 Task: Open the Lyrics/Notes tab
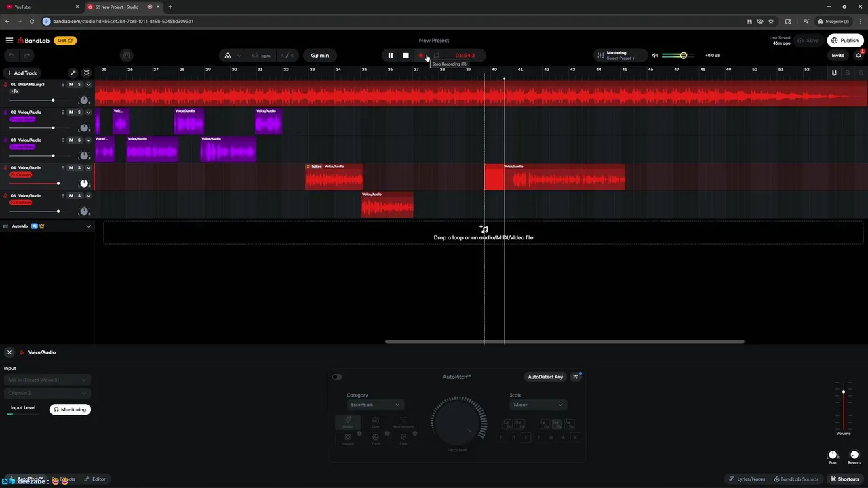pyautogui.click(x=747, y=479)
